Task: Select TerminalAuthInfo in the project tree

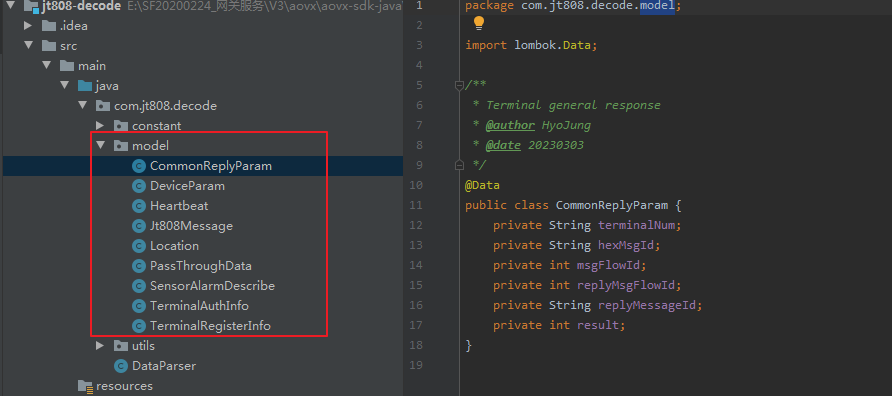Action: pyautogui.click(x=199, y=306)
